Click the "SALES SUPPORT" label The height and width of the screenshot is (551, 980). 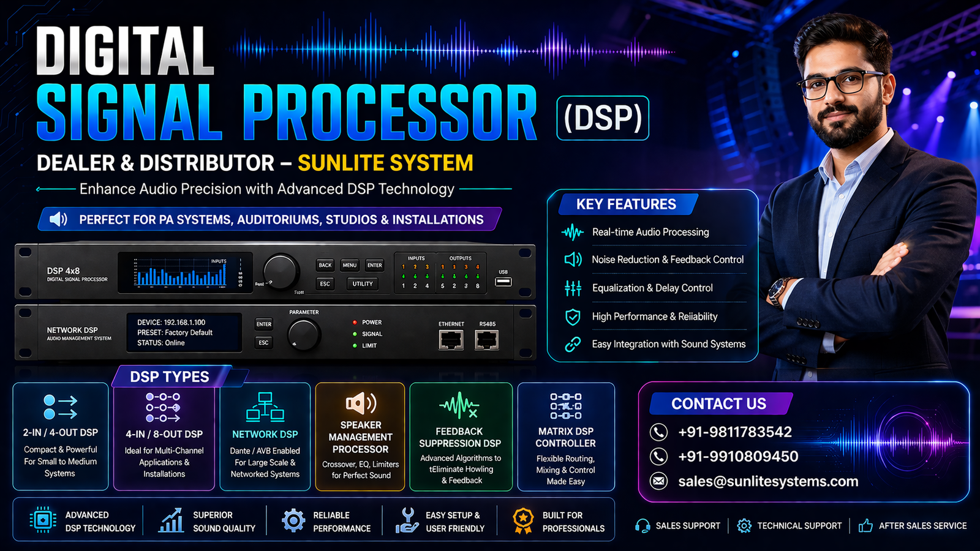[x=688, y=526]
